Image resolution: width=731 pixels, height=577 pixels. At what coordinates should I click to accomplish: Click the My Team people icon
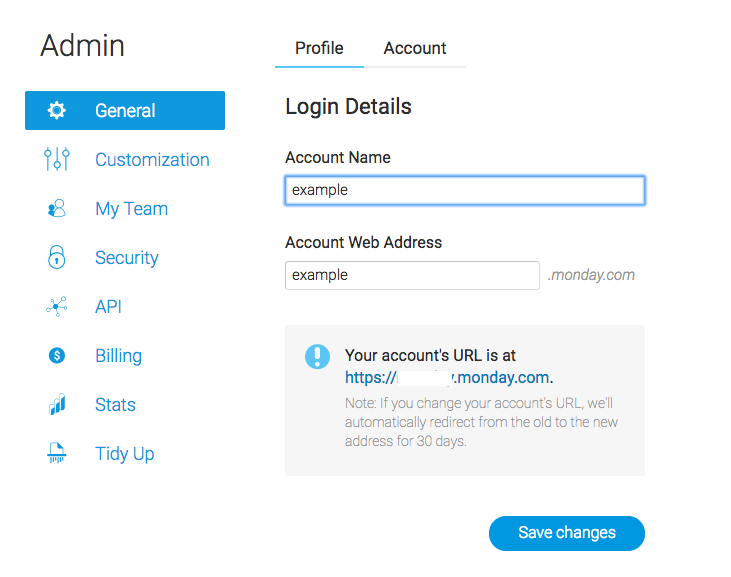[57, 208]
